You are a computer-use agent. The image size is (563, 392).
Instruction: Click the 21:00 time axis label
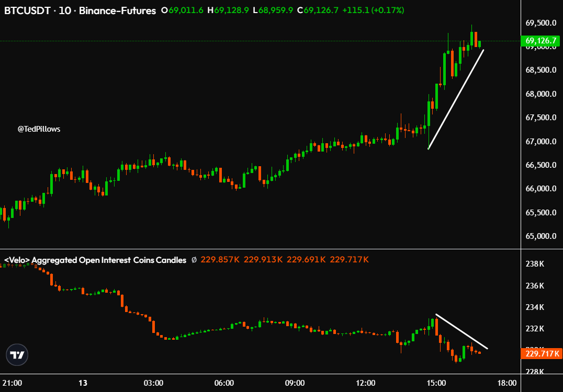[x=12, y=383]
